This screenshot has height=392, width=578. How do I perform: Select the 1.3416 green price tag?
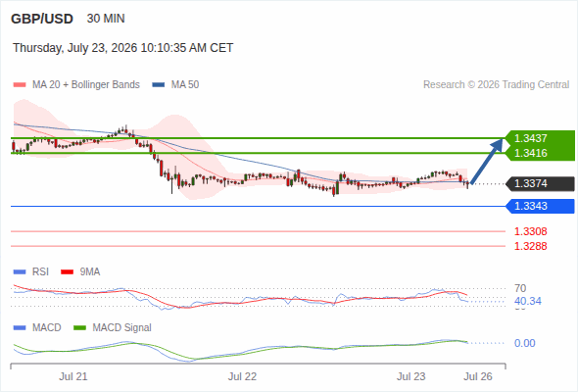click(540, 153)
